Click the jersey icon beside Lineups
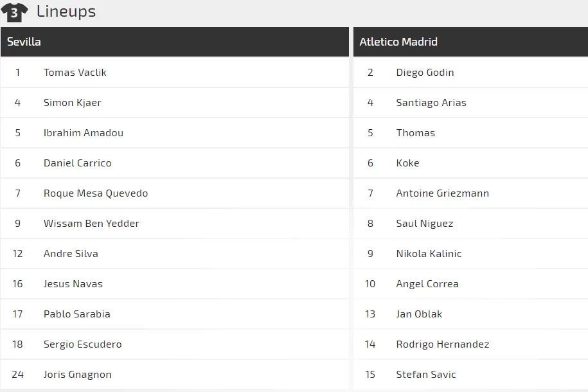 coord(14,12)
